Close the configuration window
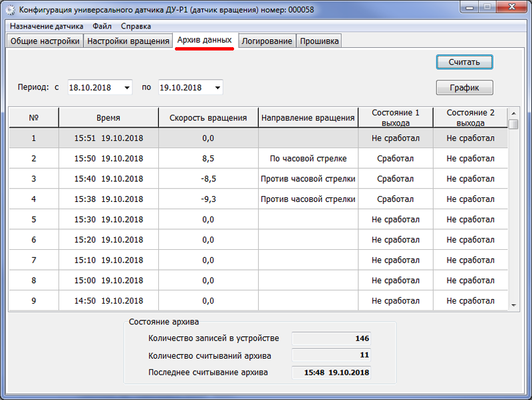The width and height of the screenshot is (532, 400). pyautogui.click(x=512, y=7)
